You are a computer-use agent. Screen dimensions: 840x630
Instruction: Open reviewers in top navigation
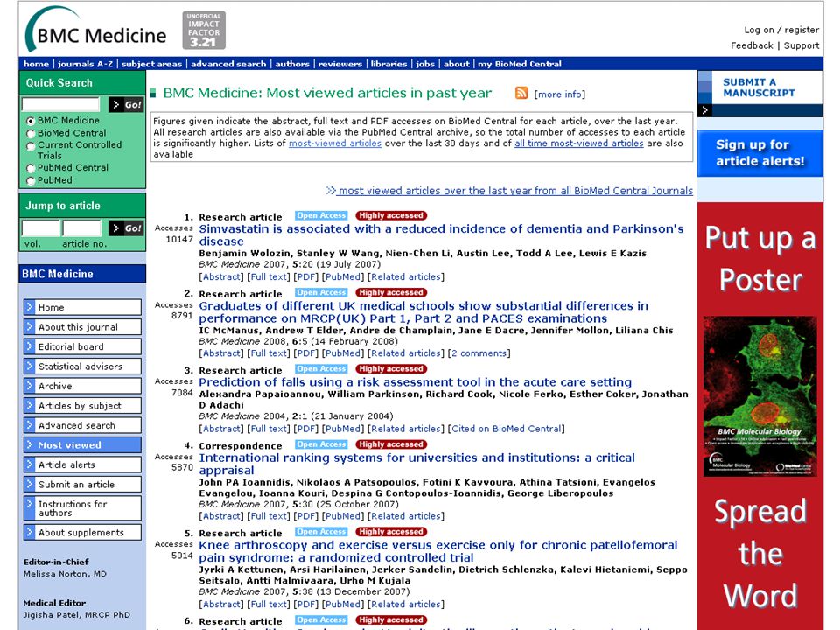click(x=340, y=64)
